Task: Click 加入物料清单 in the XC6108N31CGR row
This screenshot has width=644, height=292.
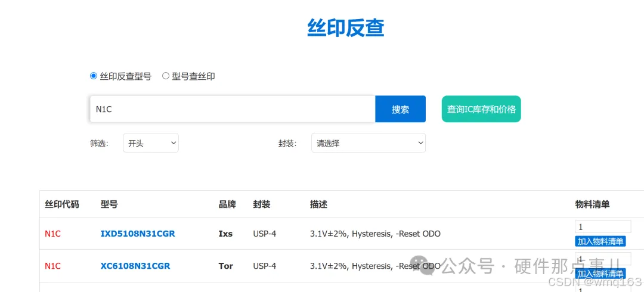Action: tap(600, 274)
